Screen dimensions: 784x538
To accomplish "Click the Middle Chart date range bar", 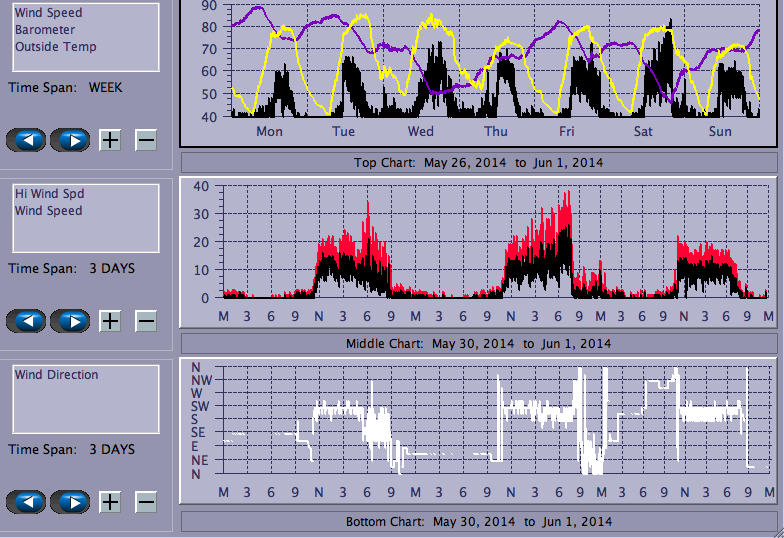I will pos(478,343).
